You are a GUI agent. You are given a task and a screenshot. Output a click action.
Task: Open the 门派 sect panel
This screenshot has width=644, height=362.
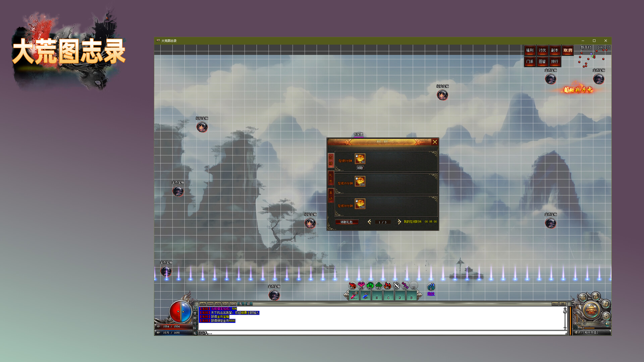[x=529, y=62]
